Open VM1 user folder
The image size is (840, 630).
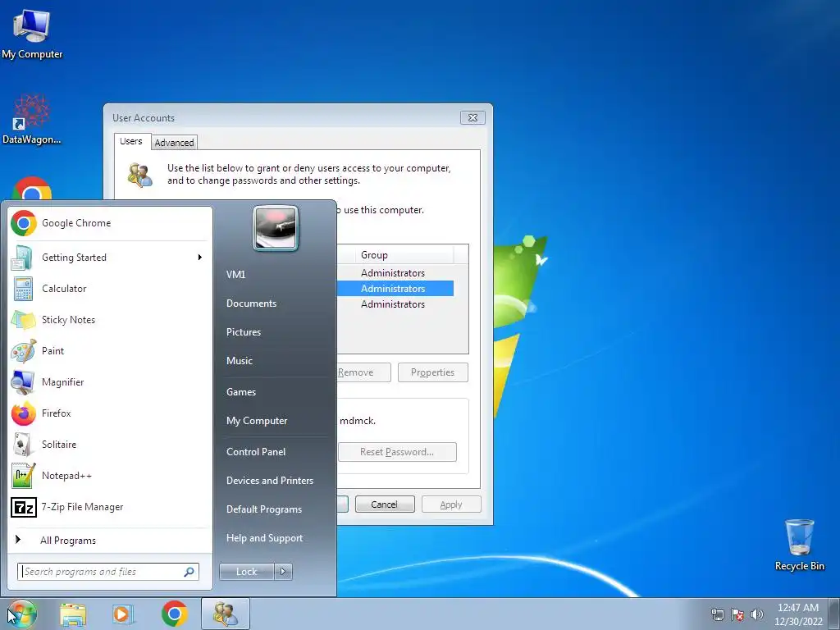(x=235, y=274)
